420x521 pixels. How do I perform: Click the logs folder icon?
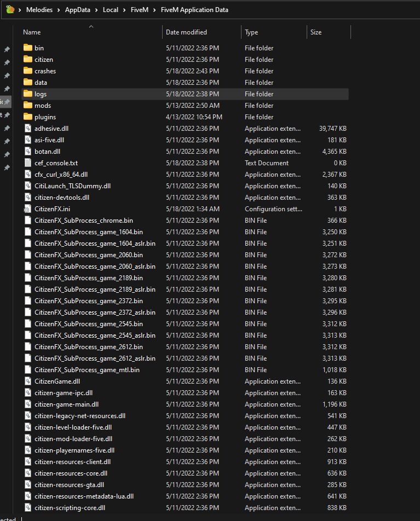[x=28, y=94]
